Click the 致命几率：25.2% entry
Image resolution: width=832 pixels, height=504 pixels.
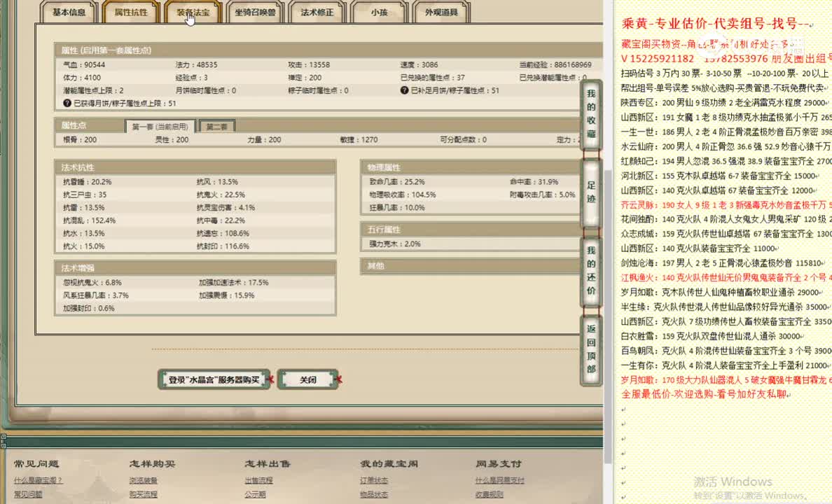coord(397,181)
